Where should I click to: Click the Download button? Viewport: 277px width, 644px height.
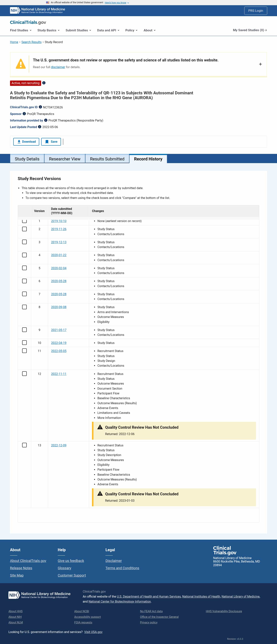click(26, 142)
